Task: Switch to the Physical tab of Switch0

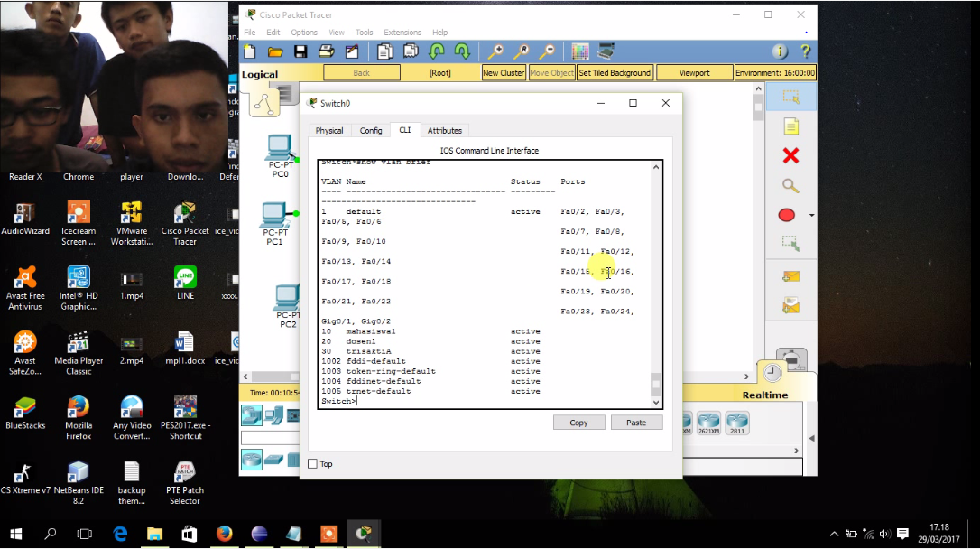Action: pos(329,131)
